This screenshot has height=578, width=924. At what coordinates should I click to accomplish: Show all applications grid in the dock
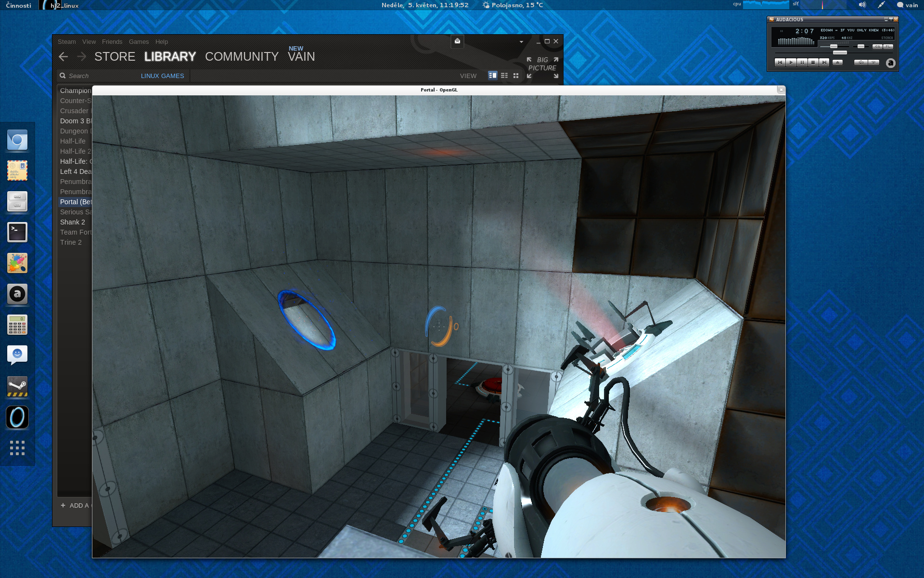point(17,448)
